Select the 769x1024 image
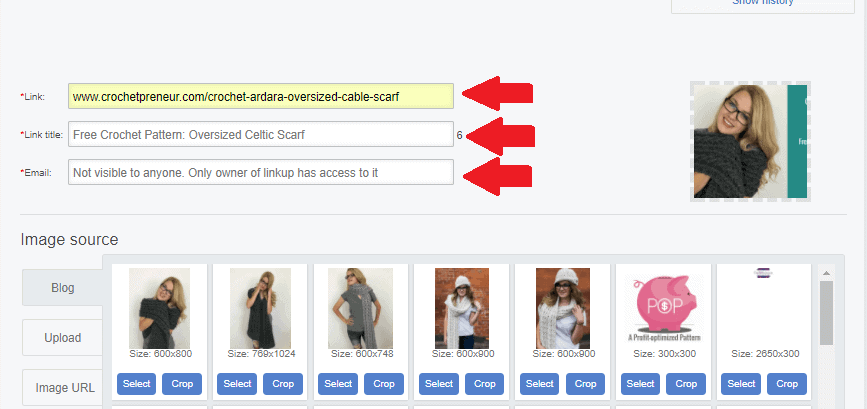The image size is (867, 409). click(237, 384)
